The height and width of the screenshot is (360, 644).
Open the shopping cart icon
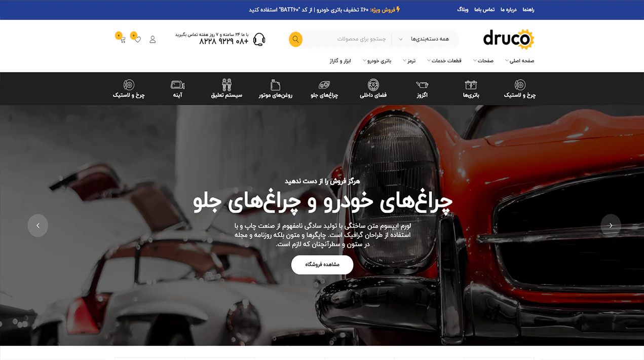click(122, 39)
